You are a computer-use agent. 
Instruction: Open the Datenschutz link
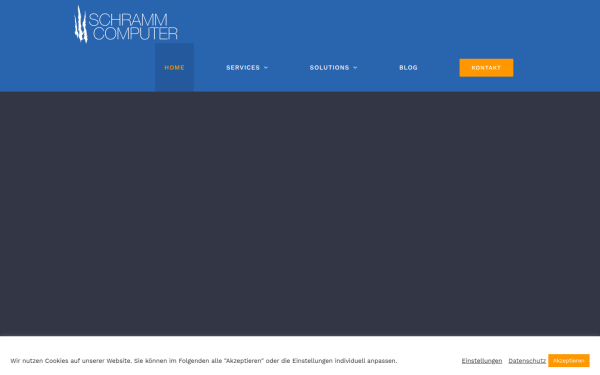pos(527,361)
